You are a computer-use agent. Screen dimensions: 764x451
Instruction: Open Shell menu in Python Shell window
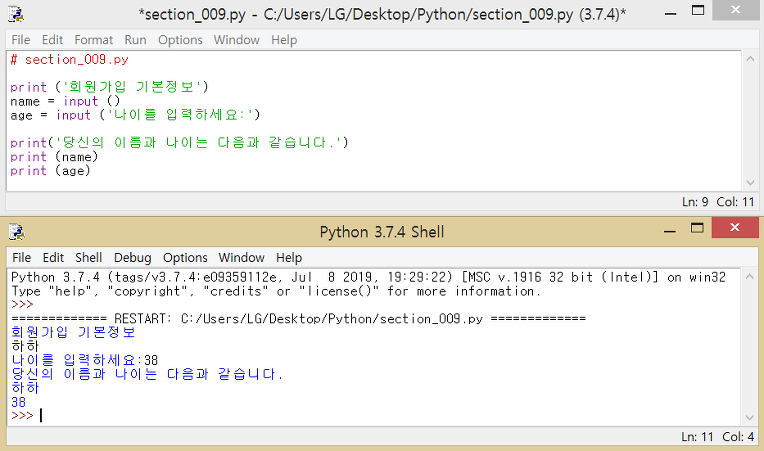pyautogui.click(x=89, y=258)
